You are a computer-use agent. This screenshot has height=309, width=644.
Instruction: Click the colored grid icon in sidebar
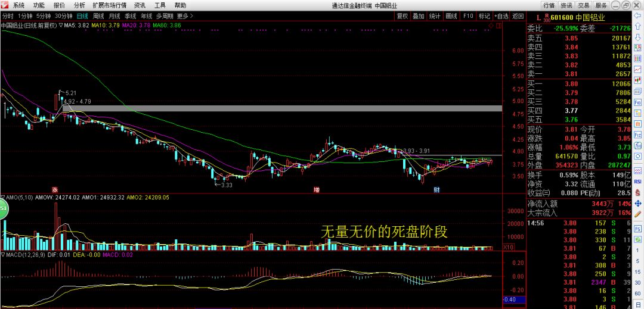(638, 58)
